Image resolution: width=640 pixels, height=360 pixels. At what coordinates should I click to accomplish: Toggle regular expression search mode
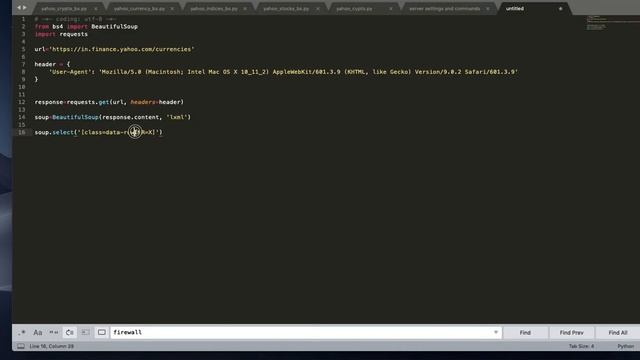click(22, 333)
